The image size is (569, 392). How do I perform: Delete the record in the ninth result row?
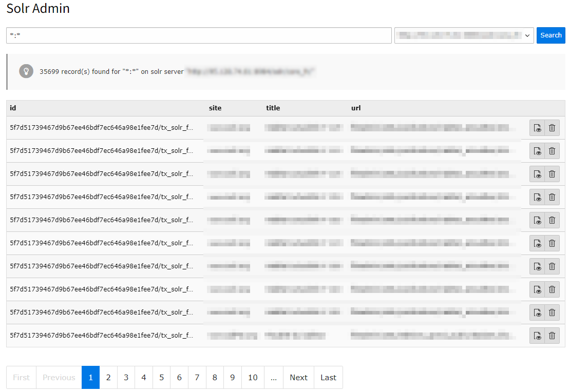[x=552, y=312]
